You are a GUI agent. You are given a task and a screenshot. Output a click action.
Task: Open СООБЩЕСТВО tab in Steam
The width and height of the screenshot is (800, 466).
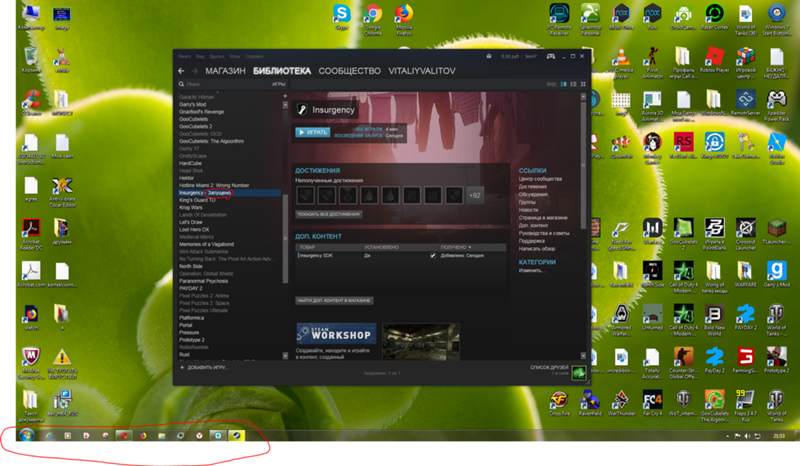pyautogui.click(x=349, y=71)
